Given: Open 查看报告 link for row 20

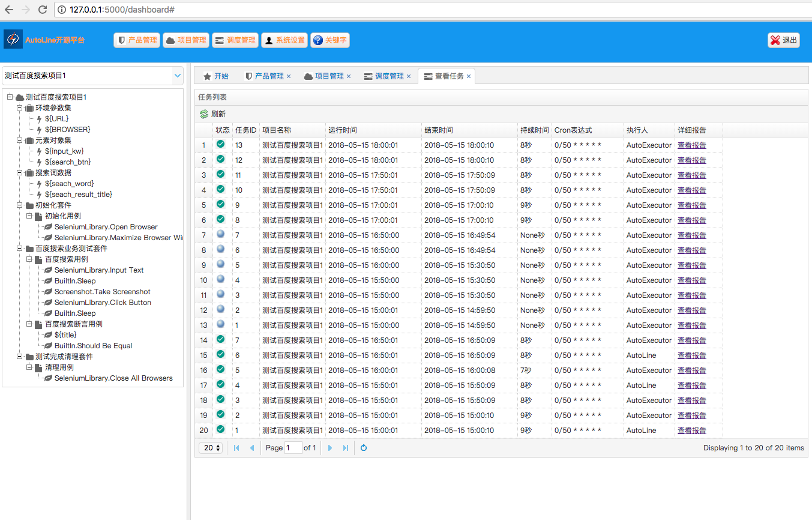Looking at the screenshot, I should [692, 431].
